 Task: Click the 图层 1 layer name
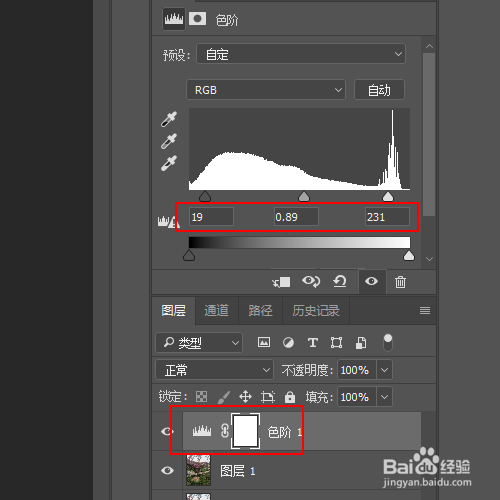tap(238, 471)
